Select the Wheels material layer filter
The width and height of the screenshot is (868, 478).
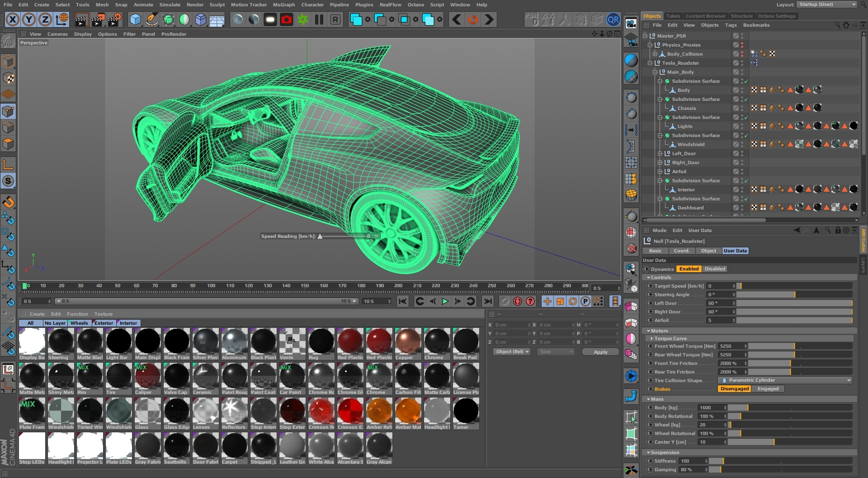[x=79, y=323]
